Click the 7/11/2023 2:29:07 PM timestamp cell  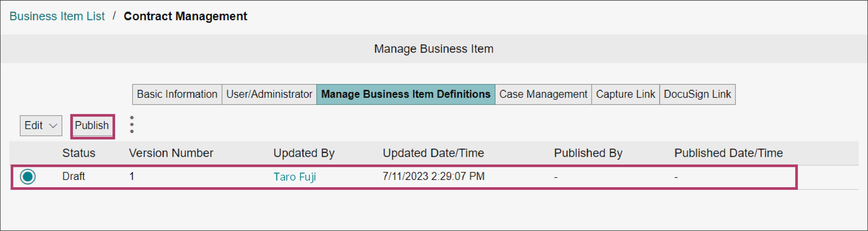[433, 176]
